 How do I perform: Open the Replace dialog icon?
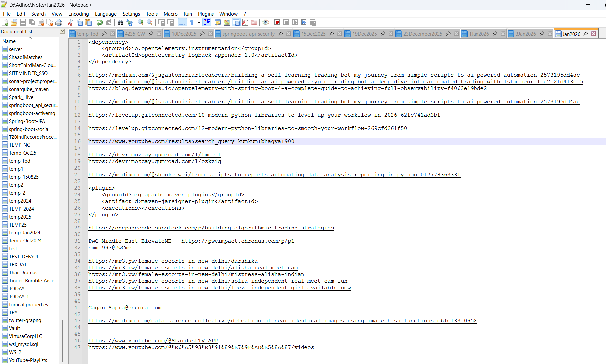[x=130, y=22]
